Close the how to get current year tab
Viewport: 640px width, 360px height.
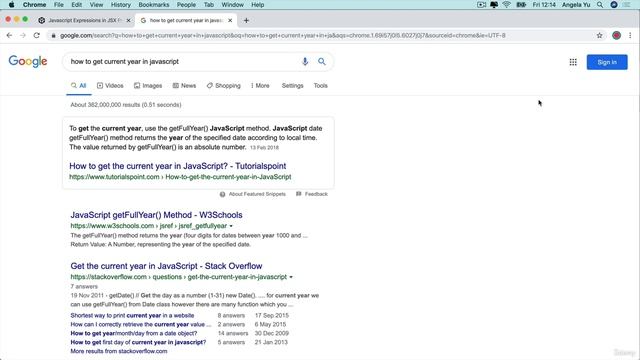pyautogui.click(x=230, y=20)
